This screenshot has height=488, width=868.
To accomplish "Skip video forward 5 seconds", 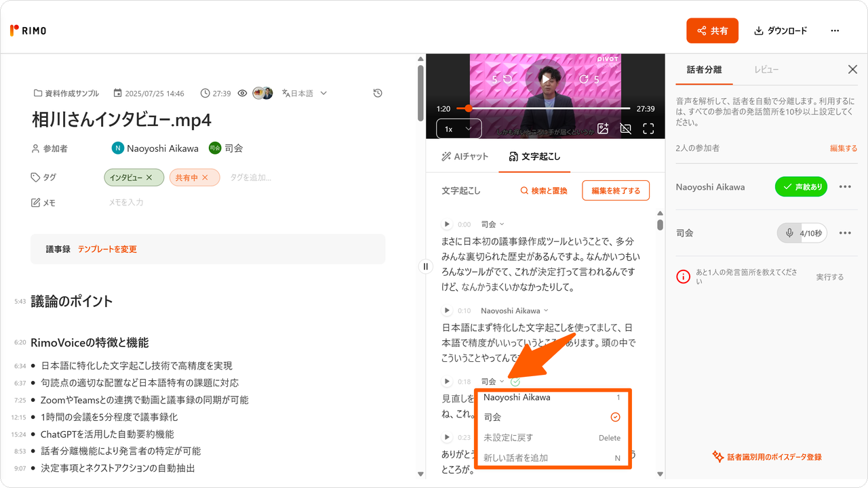I will coord(589,79).
